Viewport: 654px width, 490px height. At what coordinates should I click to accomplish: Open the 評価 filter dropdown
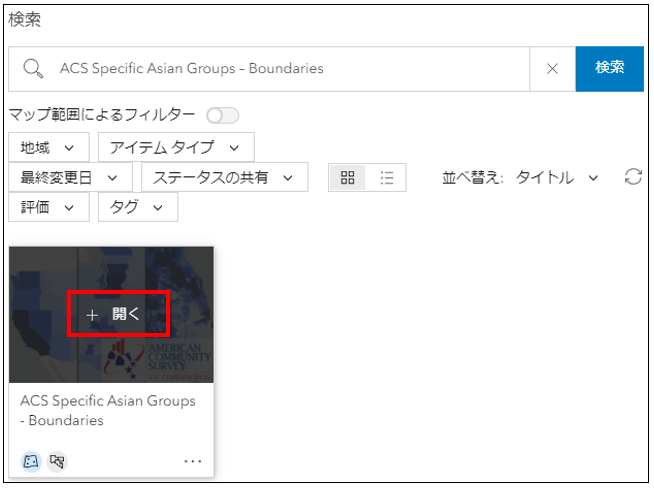click(x=49, y=207)
